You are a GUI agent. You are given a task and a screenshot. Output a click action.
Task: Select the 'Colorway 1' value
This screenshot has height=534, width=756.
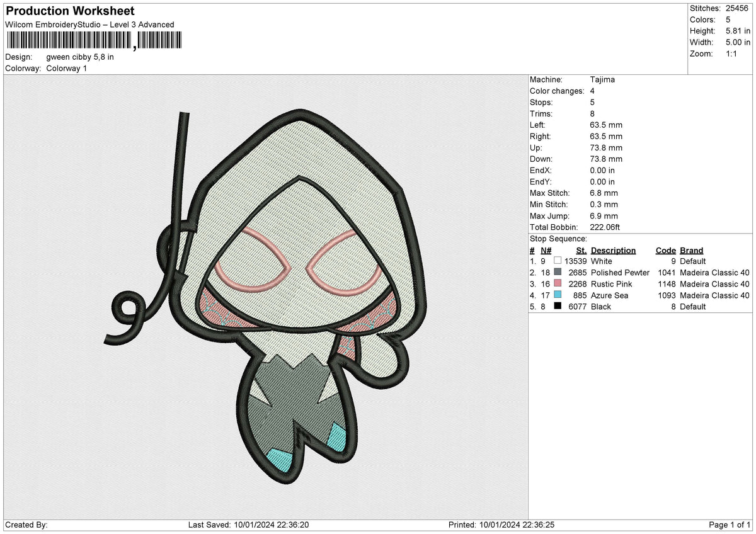point(67,68)
